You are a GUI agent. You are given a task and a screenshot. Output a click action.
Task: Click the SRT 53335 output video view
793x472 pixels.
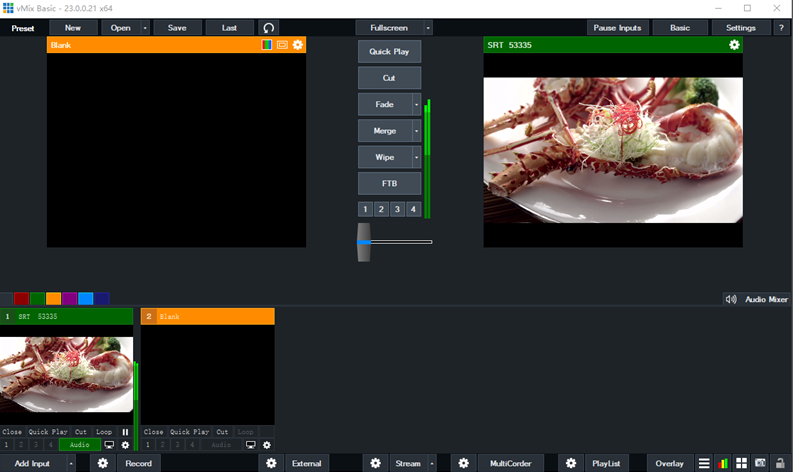pyautogui.click(x=613, y=150)
